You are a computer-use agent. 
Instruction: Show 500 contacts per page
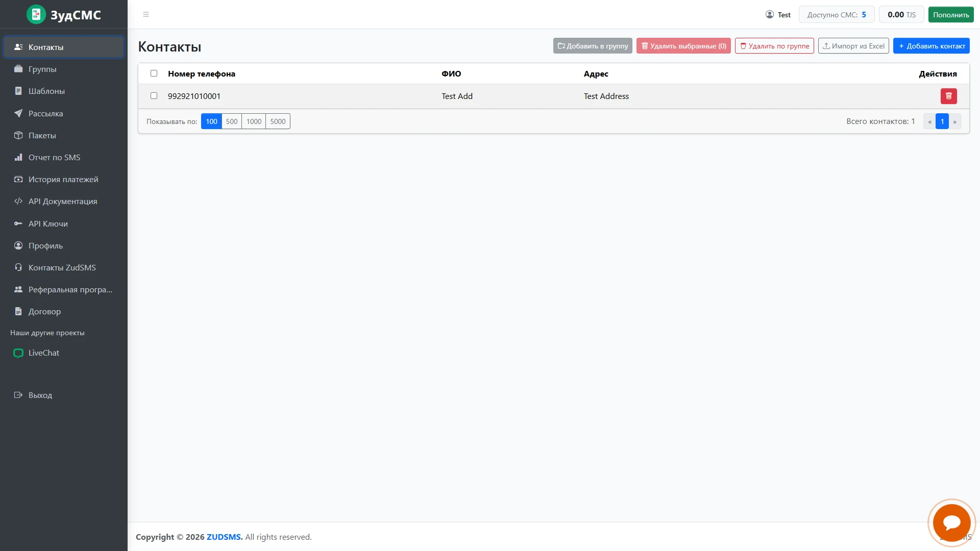pyautogui.click(x=232, y=121)
